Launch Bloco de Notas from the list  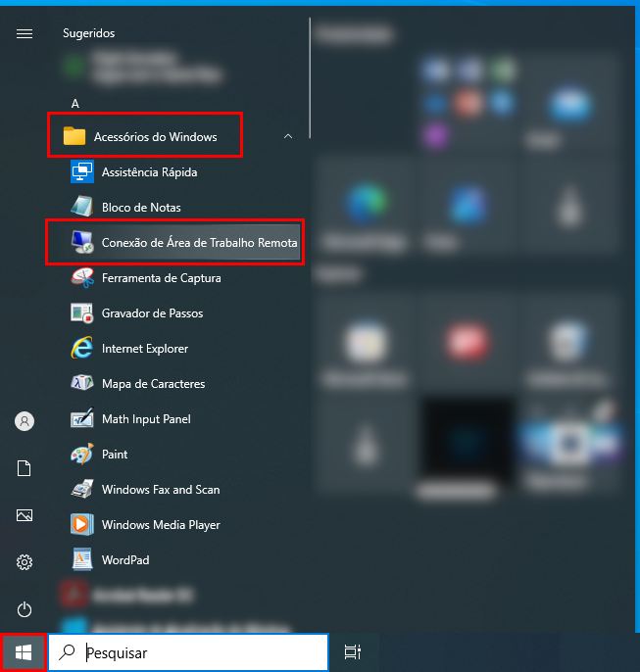141,208
